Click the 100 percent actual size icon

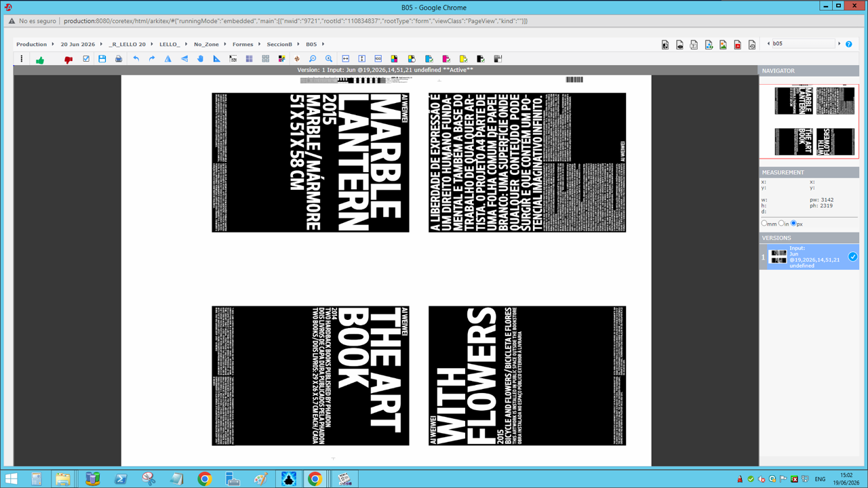[378, 59]
